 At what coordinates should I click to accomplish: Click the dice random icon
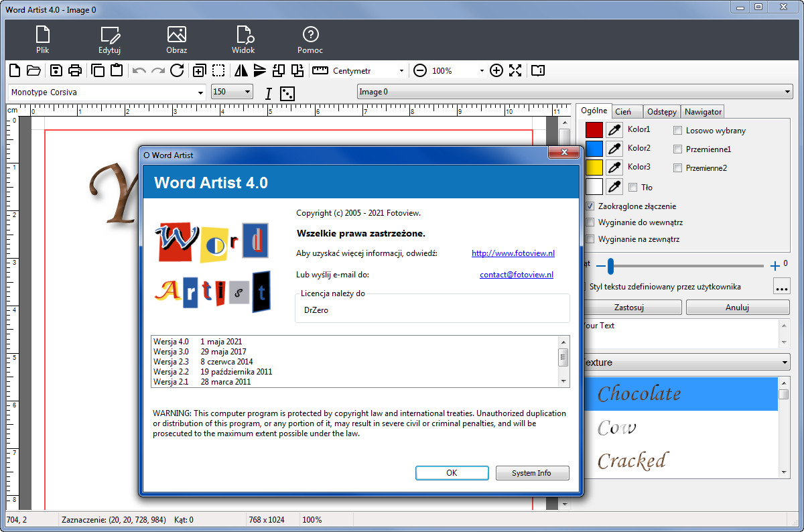point(287,93)
